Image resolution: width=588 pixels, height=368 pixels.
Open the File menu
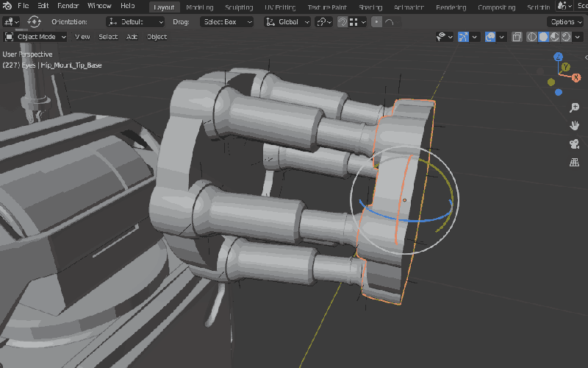tap(24, 6)
